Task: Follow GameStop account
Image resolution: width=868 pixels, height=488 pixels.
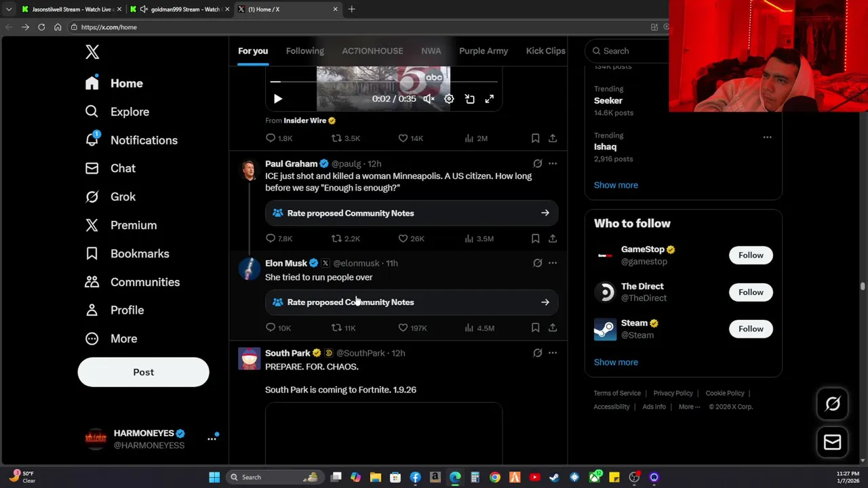Action: click(x=751, y=256)
